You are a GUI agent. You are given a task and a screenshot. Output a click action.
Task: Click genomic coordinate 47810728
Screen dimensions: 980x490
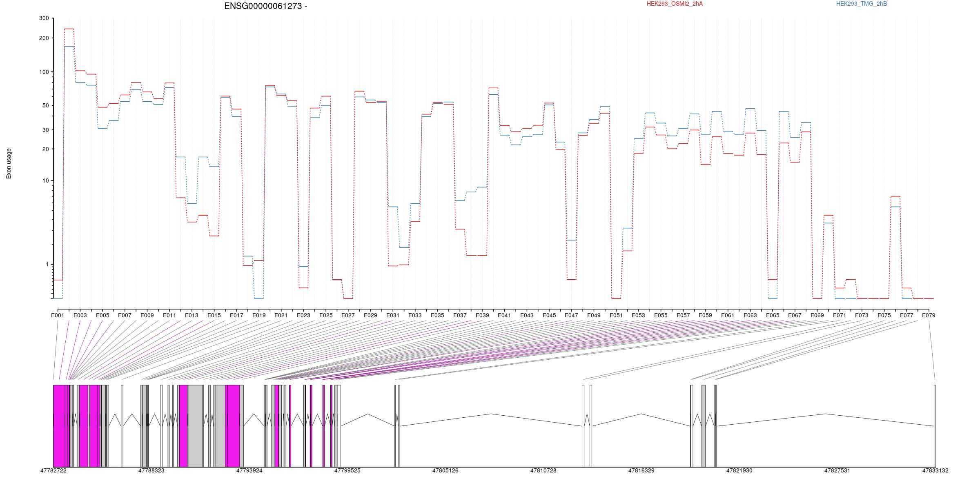point(543,470)
